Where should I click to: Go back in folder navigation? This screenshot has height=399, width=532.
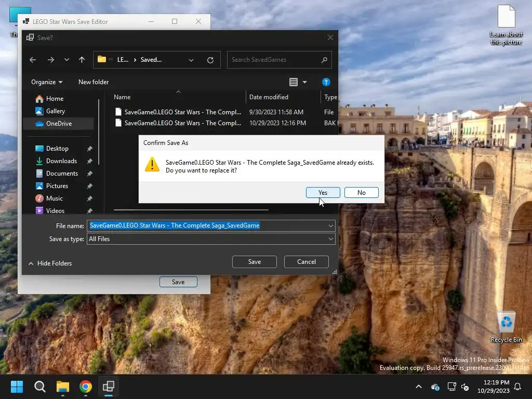33,60
